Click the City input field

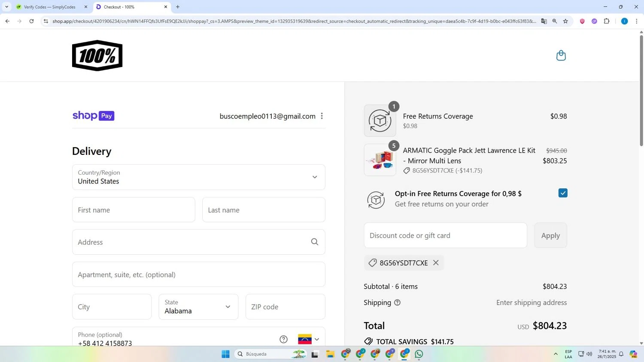tap(112, 307)
